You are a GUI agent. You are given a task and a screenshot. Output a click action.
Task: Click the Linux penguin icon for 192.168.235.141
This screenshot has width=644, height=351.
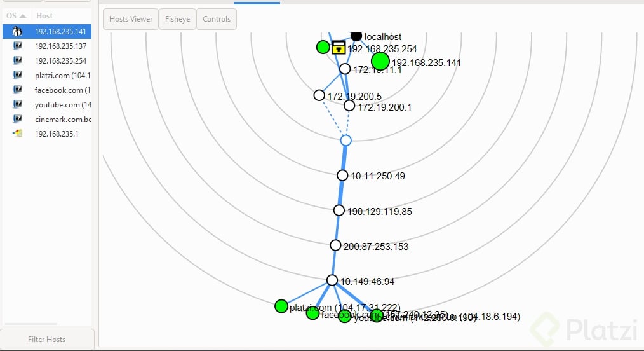(17, 31)
